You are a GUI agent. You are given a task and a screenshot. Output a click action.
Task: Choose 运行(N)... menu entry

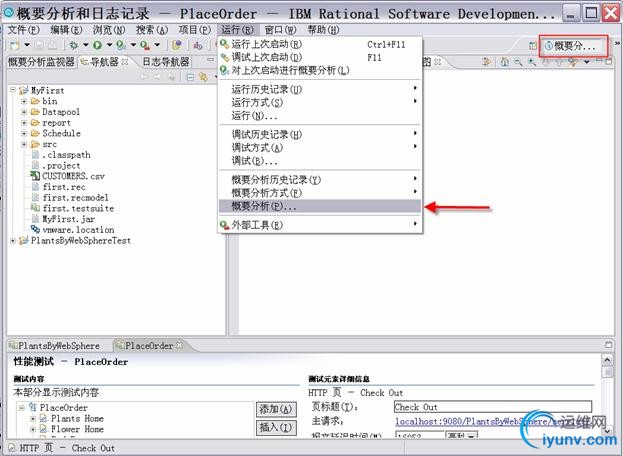pyautogui.click(x=320, y=116)
